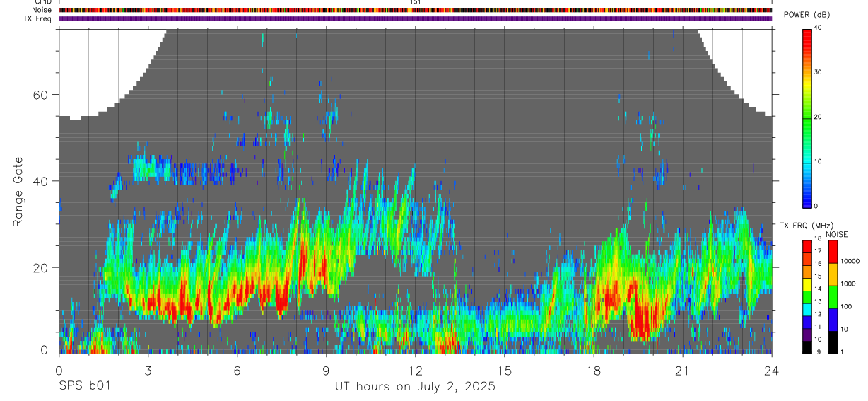Click the "UT hours on July 2, 2025" axis title
The image size is (868, 401).
tap(415, 387)
